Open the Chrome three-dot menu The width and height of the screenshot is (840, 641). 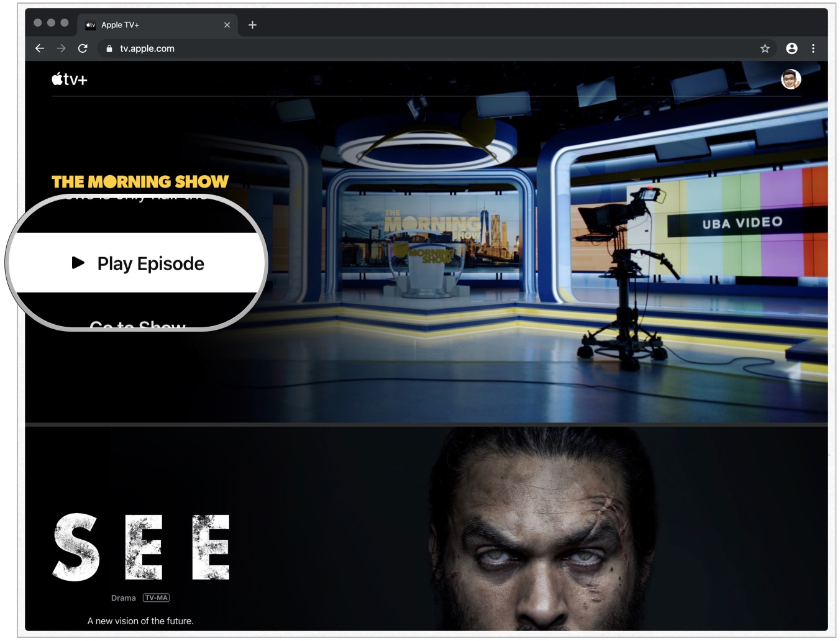click(x=813, y=48)
